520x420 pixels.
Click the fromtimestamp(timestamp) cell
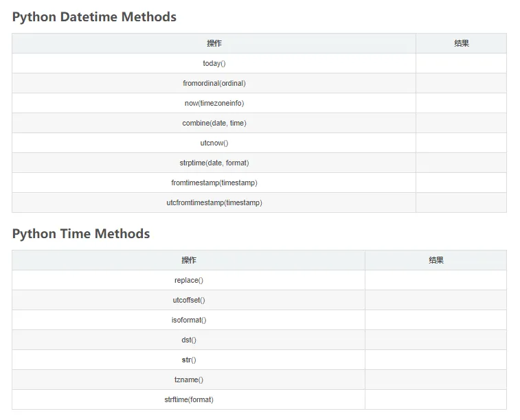click(214, 183)
